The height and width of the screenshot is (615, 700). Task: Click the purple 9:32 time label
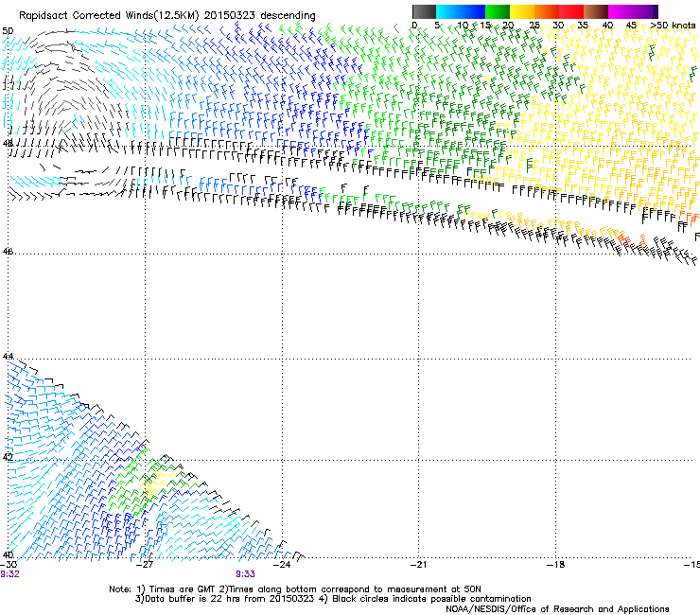[x=9, y=574]
